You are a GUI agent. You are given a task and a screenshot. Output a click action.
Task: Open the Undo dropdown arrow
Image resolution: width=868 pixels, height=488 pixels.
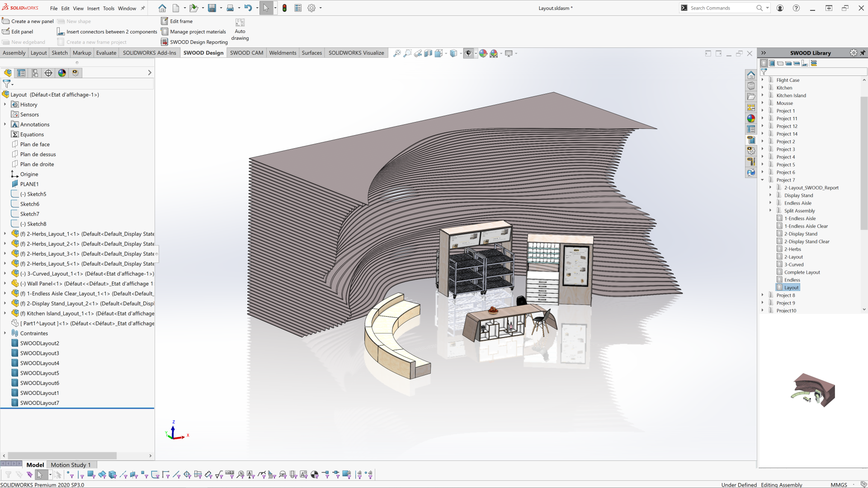click(257, 8)
